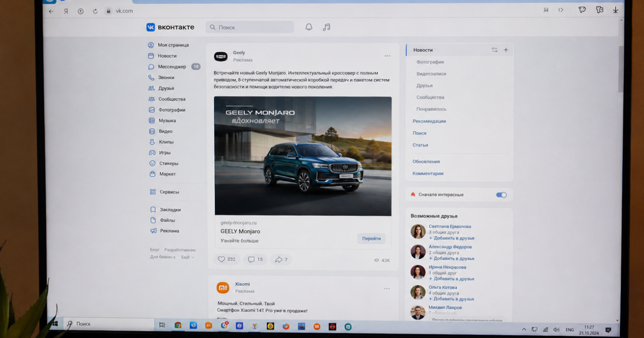Open the Firefox icon in taskbar

click(x=286, y=326)
